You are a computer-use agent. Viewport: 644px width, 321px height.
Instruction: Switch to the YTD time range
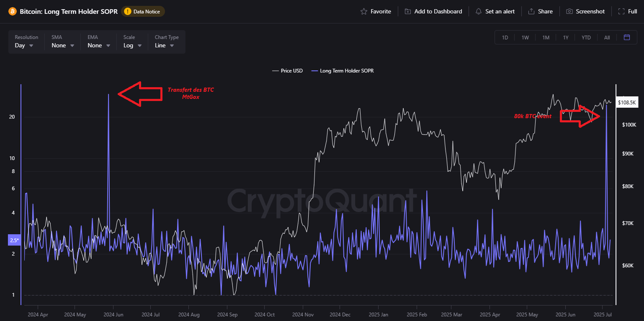586,37
